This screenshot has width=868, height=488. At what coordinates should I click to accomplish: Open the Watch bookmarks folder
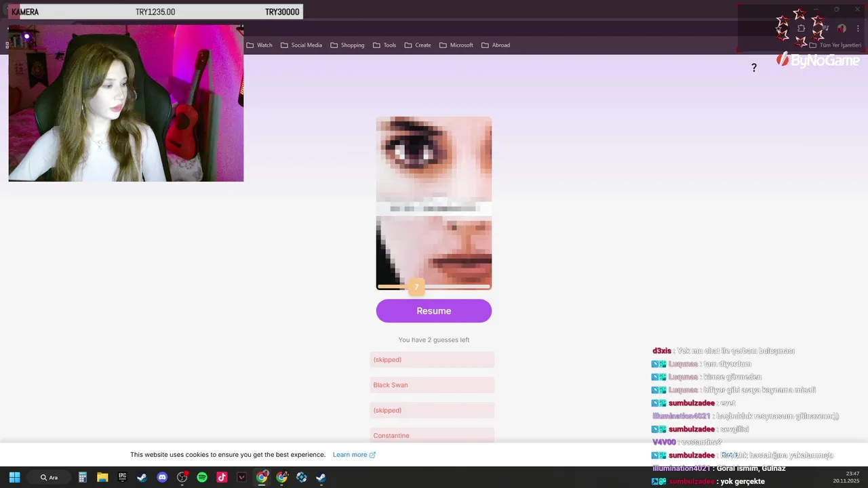[259, 45]
